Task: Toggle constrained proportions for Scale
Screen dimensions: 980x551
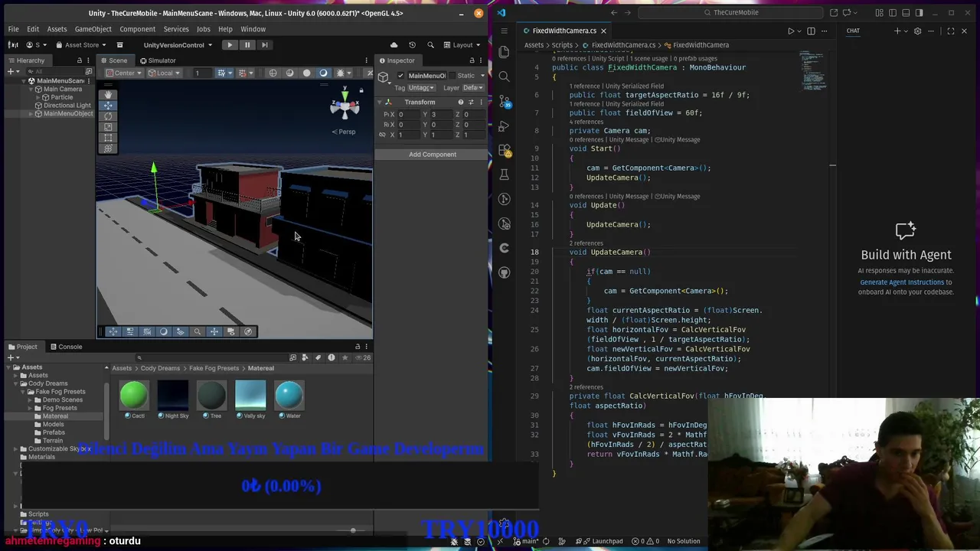Action: tap(382, 135)
